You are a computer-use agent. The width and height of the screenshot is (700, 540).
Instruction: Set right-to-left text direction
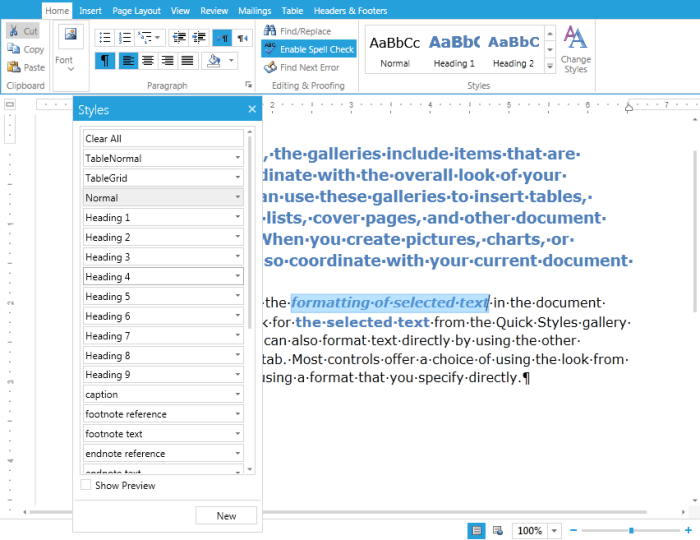click(x=242, y=38)
